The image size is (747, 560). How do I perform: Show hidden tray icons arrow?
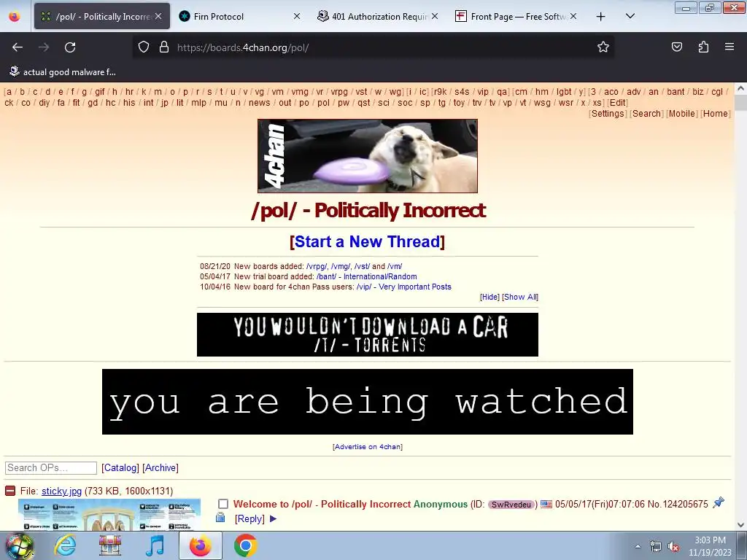click(x=638, y=546)
